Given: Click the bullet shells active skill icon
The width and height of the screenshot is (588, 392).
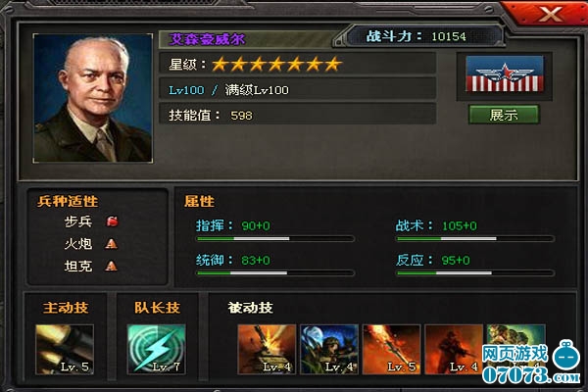Looking at the screenshot, I should [65, 349].
